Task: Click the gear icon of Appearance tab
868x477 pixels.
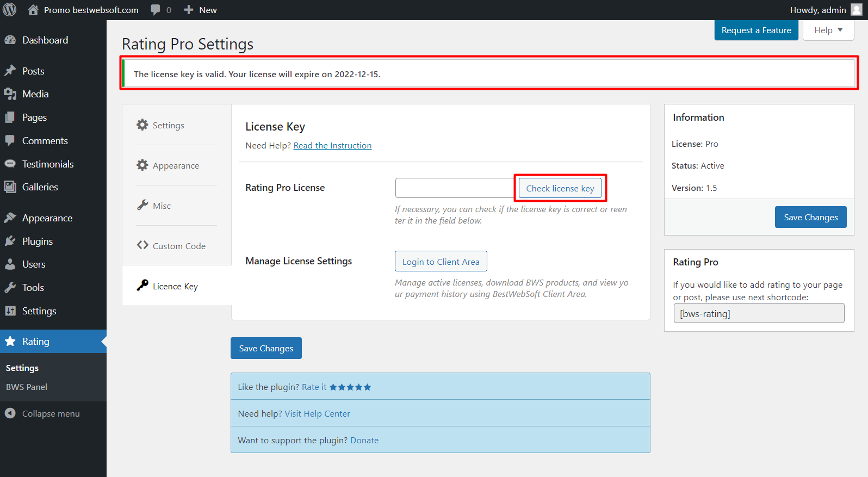Action: coord(142,165)
